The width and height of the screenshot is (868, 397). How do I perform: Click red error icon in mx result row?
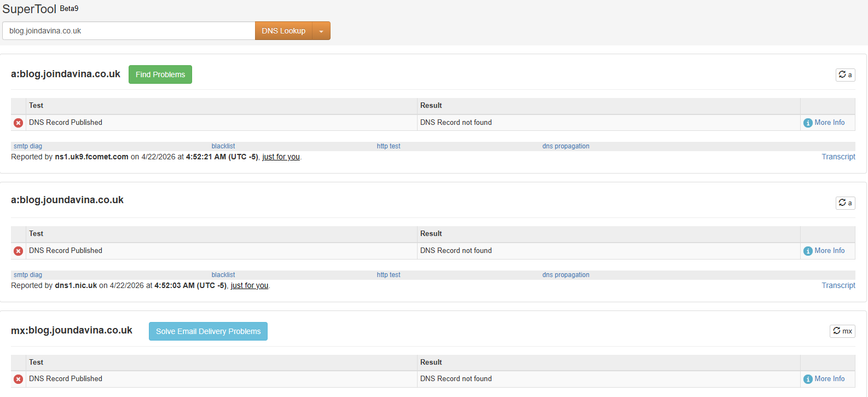[x=19, y=379]
